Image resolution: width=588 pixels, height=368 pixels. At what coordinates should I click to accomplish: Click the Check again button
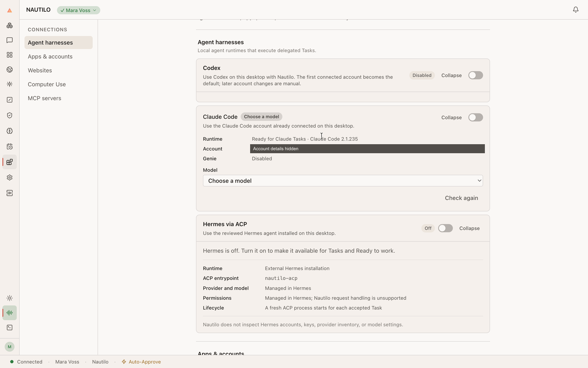coord(461,198)
